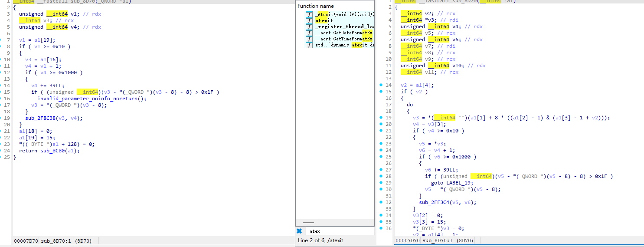Sort by the 'Function name' column header
Viewport: 644px width, 247px height.
(x=316, y=6)
